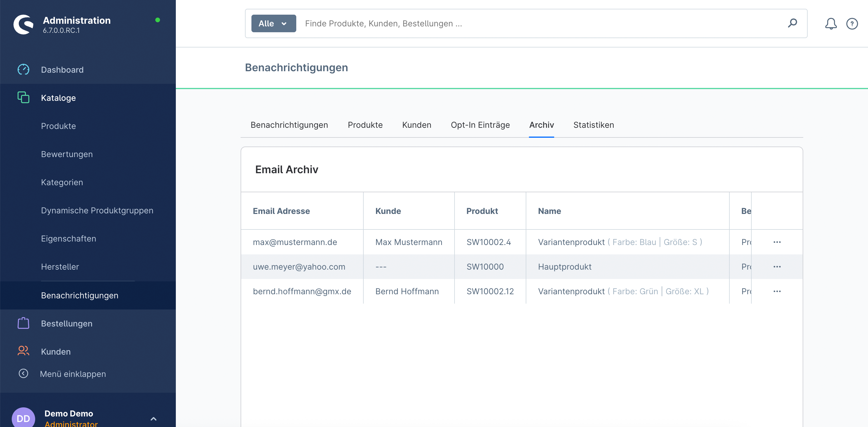Open the notifications bell icon
This screenshot has width=868, height=427.
(x=830, y=23)
